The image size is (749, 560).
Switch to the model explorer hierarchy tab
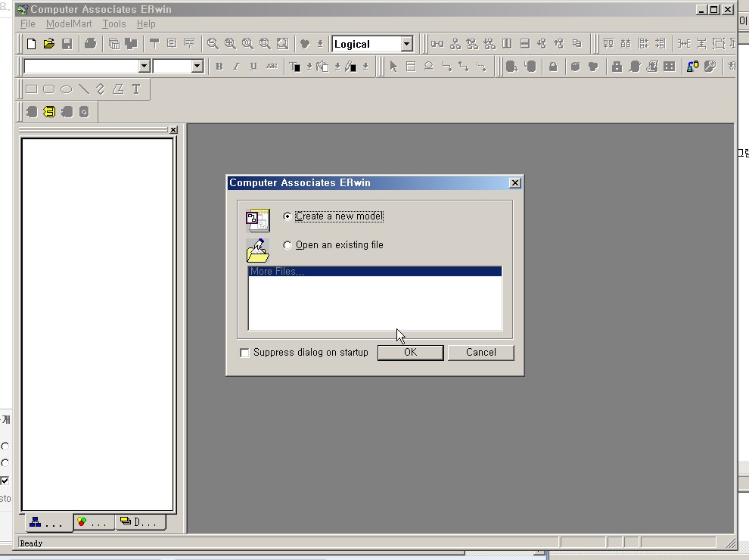47,522
